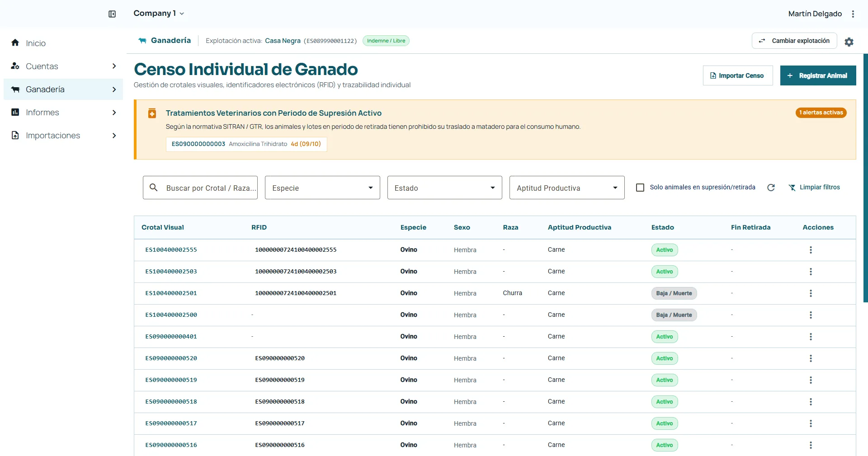The image size is (868, 456).
Task: Click the Cuentas users icon
Action: 15,66
